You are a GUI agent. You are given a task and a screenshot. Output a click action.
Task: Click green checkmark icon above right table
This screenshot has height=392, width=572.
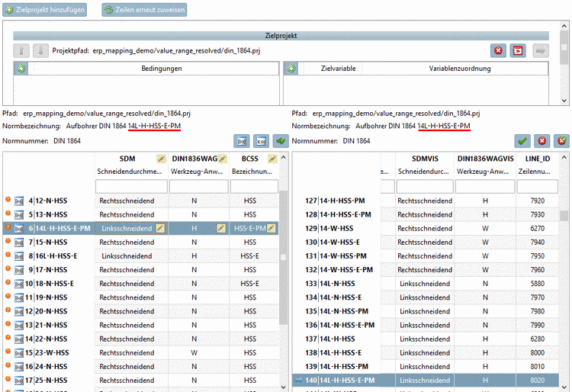[x=522, y=141]
